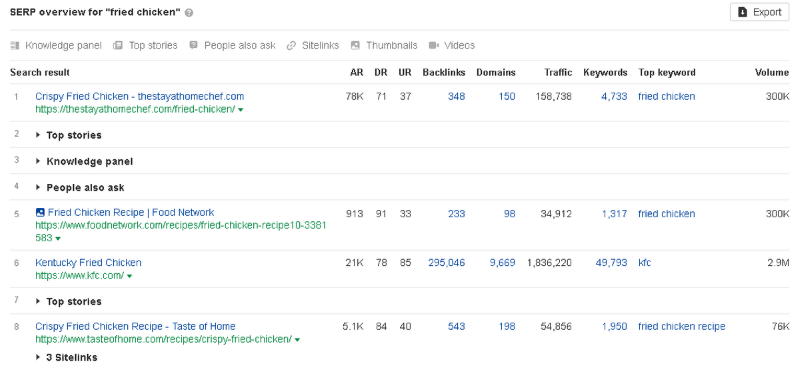The height and width of the screenshot is (368, 800).
Task: Open 233 backlinks for Food Network result
Action: pyautogui.click(x=456, y=214)
